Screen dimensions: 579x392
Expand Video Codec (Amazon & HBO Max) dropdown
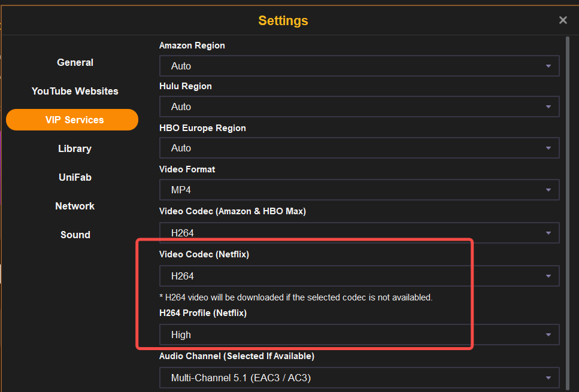point(359,233)
